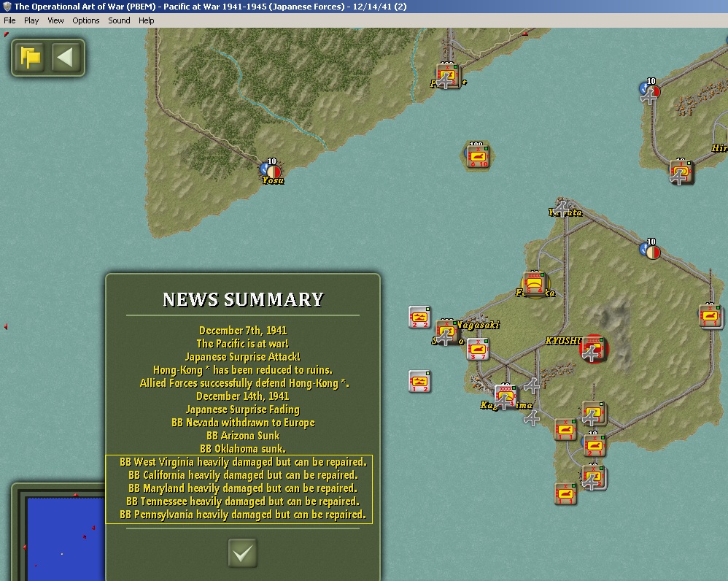
Task: Select the Fukuoka headquarters unit
Action: [535, 284]
